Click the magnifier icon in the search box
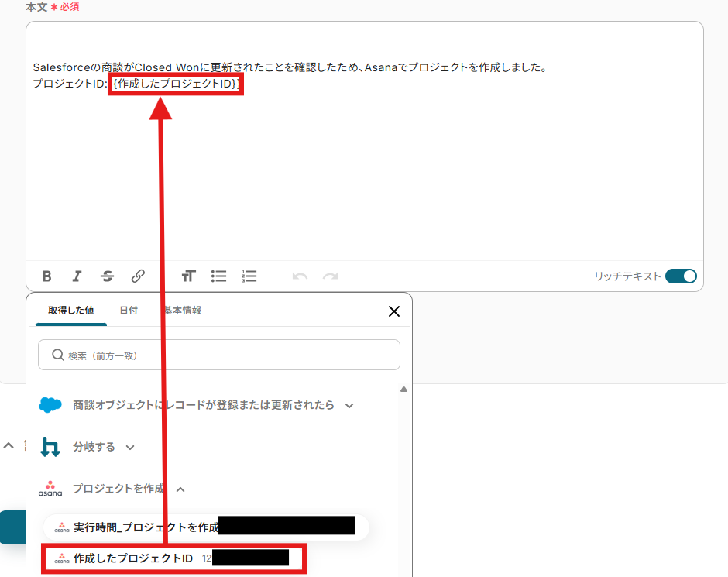728x577 pixels. coord(58,355)
